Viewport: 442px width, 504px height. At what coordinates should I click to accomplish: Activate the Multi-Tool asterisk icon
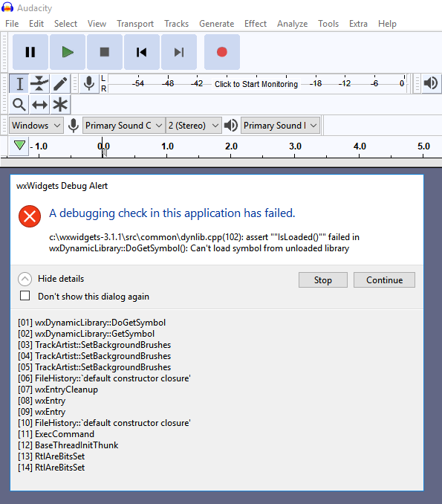click(x=59, y=105)
